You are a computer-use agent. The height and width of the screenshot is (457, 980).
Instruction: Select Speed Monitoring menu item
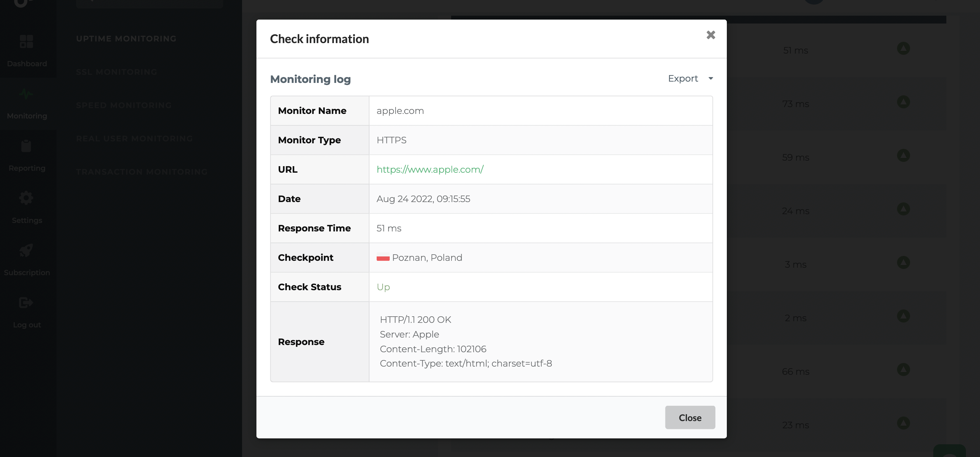tap(123, 105)
